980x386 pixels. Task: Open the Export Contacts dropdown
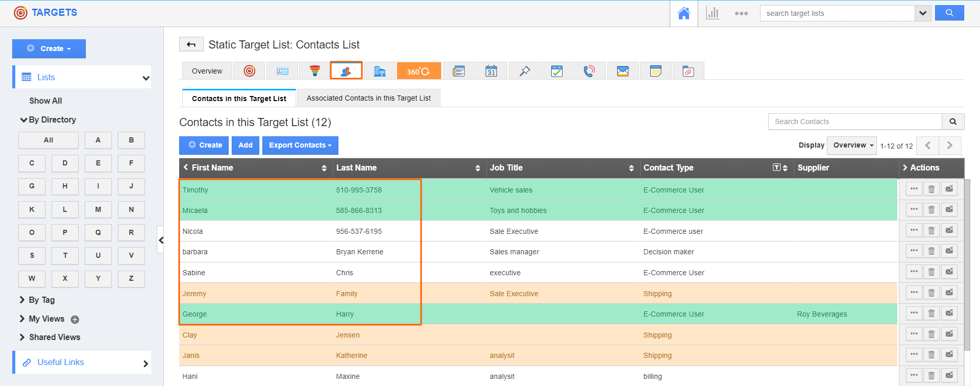click(300, 146)
